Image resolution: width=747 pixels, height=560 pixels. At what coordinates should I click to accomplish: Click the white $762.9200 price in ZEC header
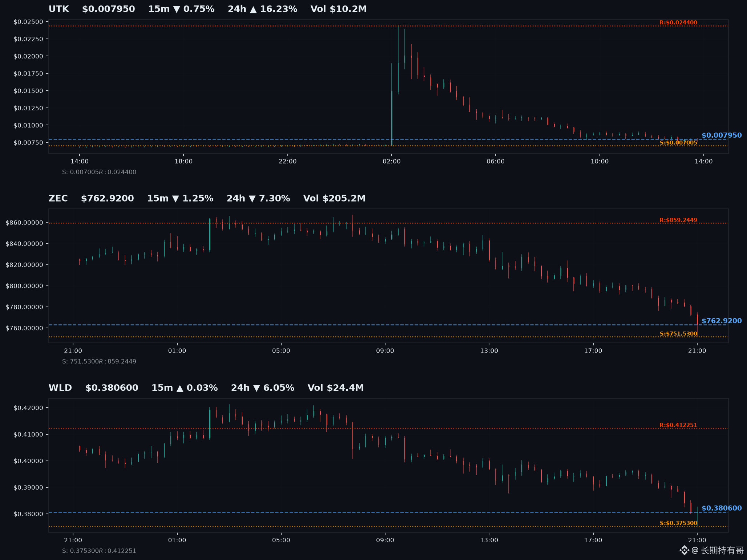108,198
